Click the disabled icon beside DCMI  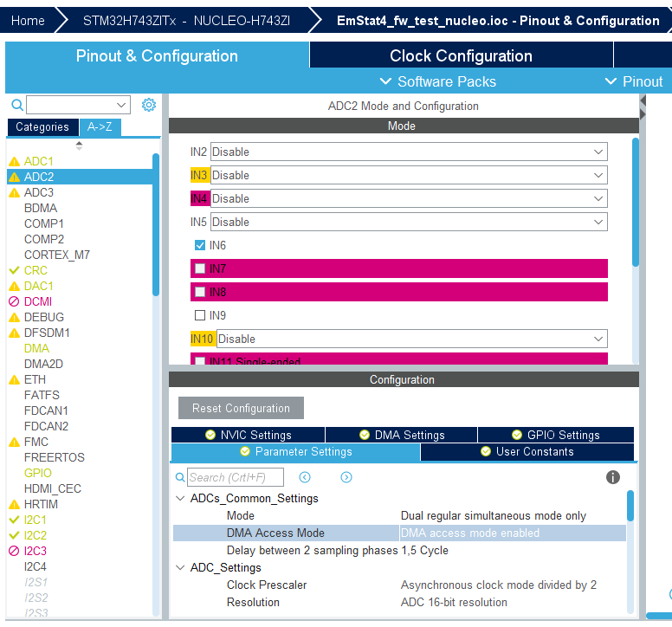[14, 301]
